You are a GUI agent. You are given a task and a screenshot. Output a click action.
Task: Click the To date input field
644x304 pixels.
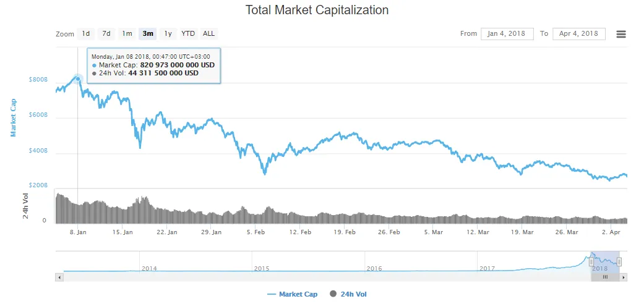(x=578, y=33)
